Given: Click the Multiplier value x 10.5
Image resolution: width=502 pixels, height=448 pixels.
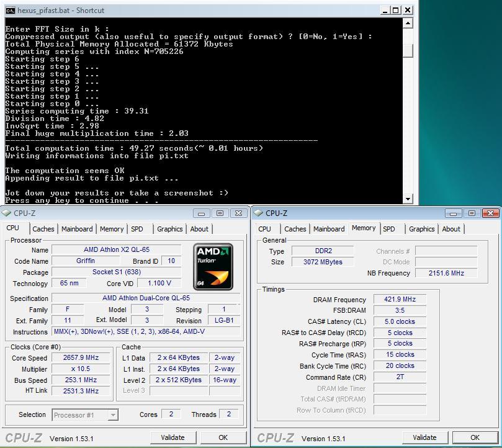Looking at the screenshot, I should [x=81, y=369].
